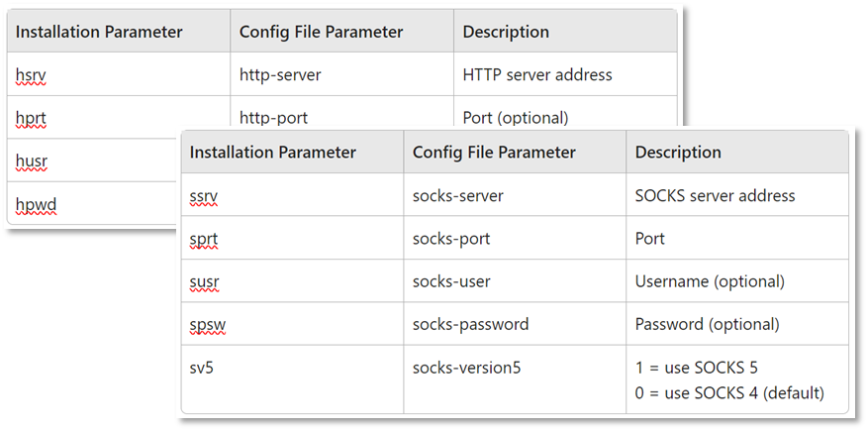Screen dimensions: 868x431
Task: Select the http-server config parameter cell
Action: point(341,74)
